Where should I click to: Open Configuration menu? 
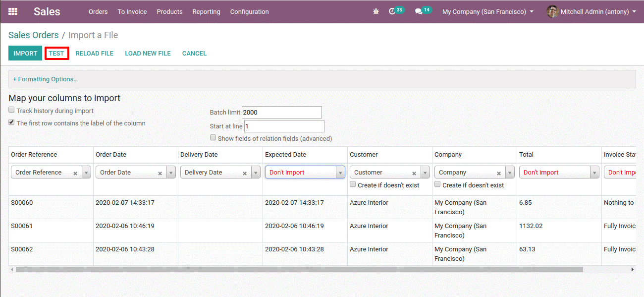pyautogui.click(x=250, y=11)
